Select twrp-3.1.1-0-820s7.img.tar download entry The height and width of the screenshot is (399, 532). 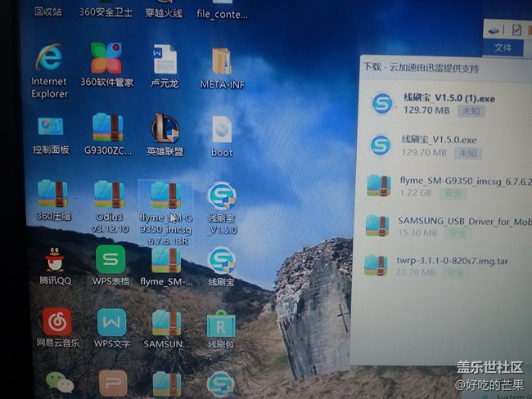[443, 266]
